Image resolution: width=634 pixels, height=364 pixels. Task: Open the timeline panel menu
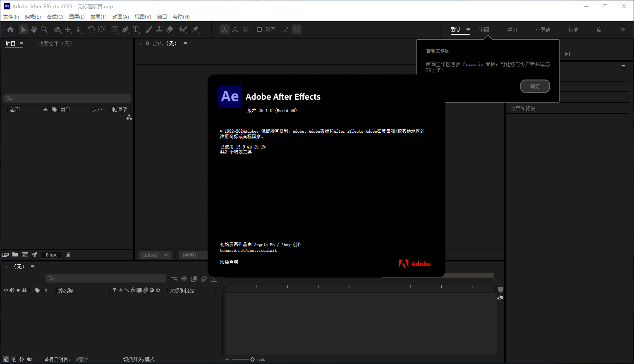click(33, 267)
